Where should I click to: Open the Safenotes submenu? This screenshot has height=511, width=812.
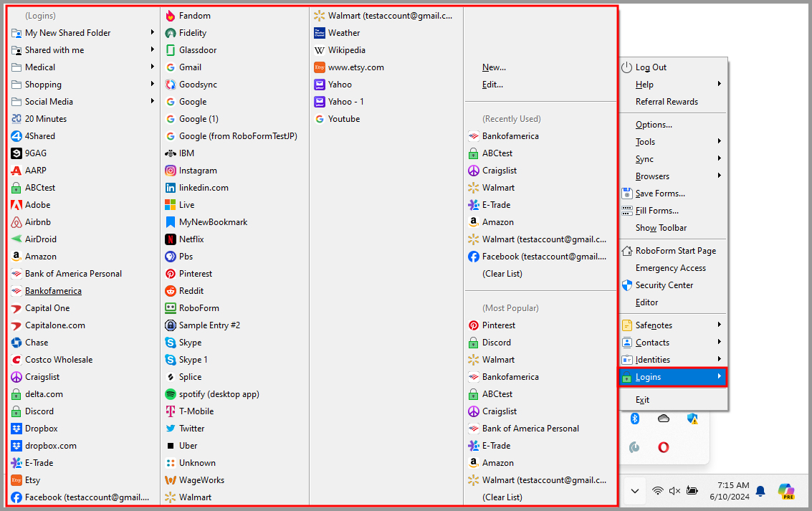673,325
